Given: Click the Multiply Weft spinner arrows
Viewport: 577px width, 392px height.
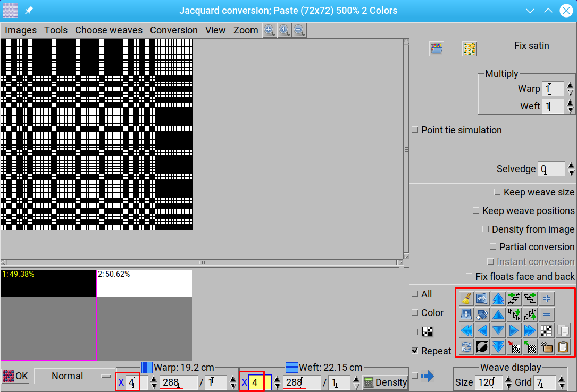Looking at the screenshot, I should [x=570, y=106].
